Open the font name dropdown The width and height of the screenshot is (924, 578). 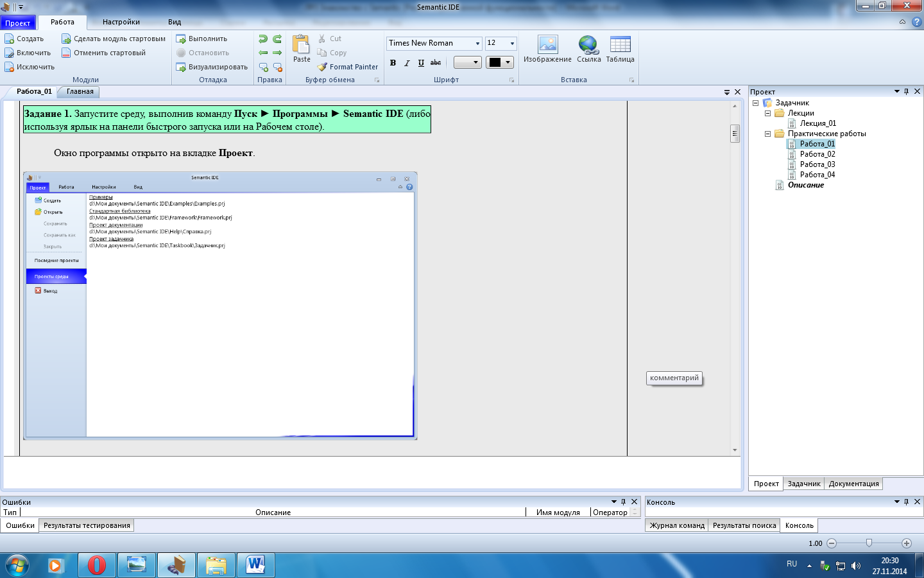[x=477, y=44]
